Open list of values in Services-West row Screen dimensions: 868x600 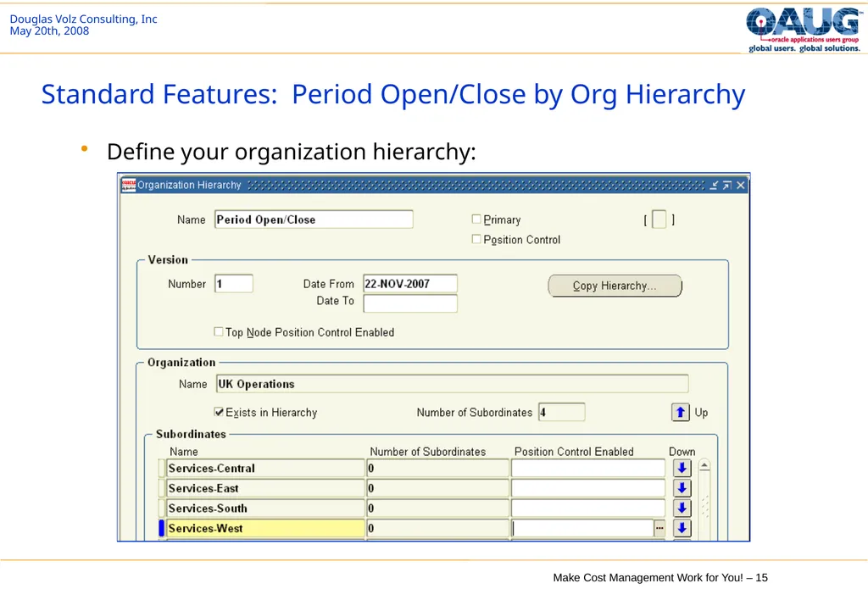pos(659,528)
